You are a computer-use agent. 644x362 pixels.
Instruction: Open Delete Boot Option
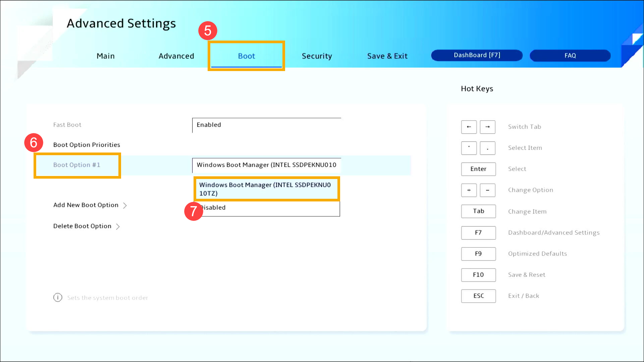tap(82, 226)
